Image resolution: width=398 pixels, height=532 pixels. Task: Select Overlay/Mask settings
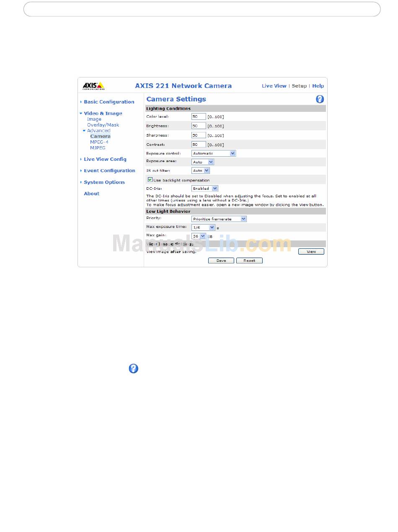[x=103, y=125]
